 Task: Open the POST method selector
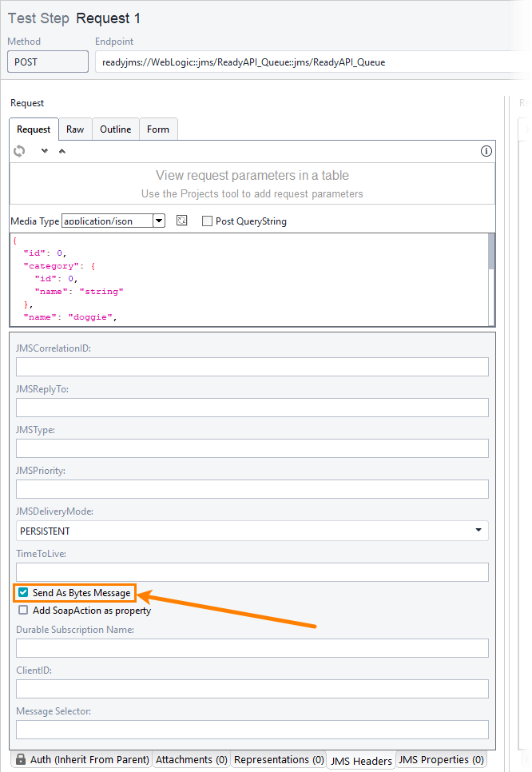pos(48,62)
